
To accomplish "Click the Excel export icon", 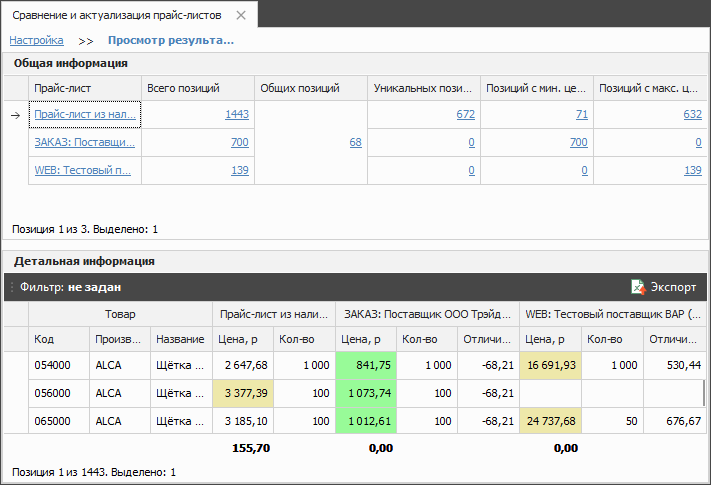I will pyautogui.click(x=638, y=287).
